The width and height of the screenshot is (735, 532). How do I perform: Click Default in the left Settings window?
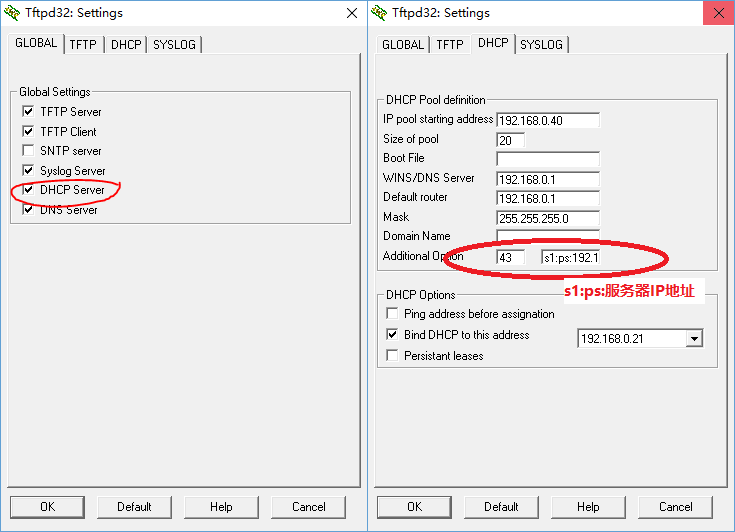click(134, 507)
